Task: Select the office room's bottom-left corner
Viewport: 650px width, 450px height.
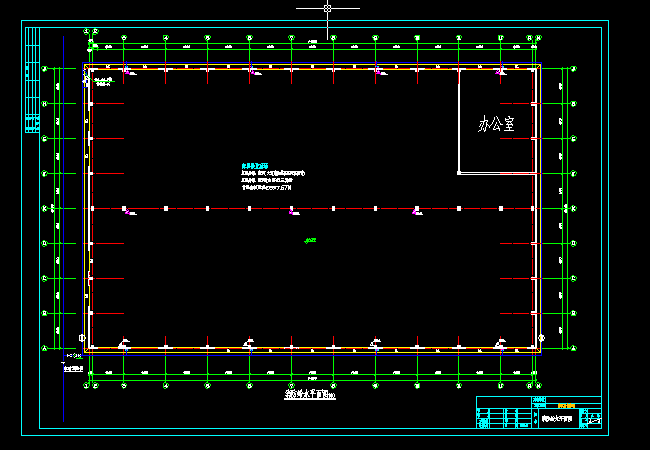Action: 459,173
